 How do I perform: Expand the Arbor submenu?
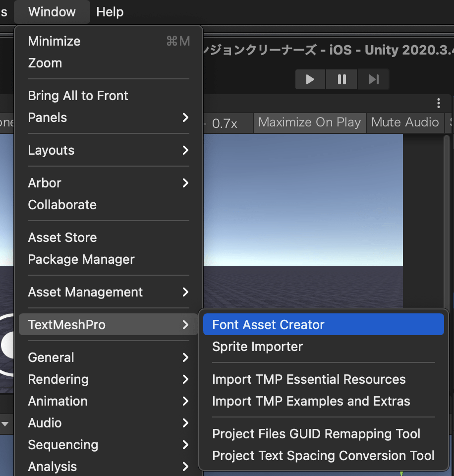pos(109,183)
